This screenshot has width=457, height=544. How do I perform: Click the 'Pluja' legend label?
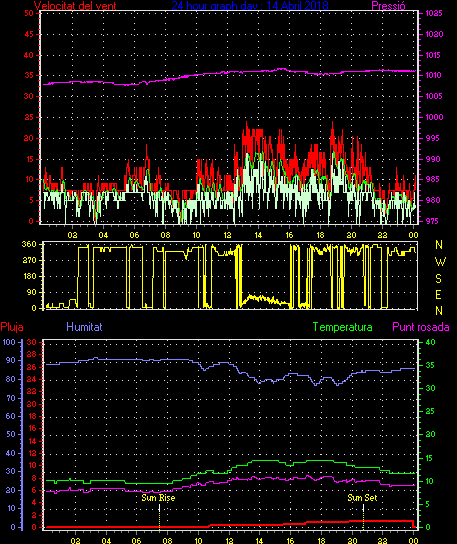click(x=12, y=327)
